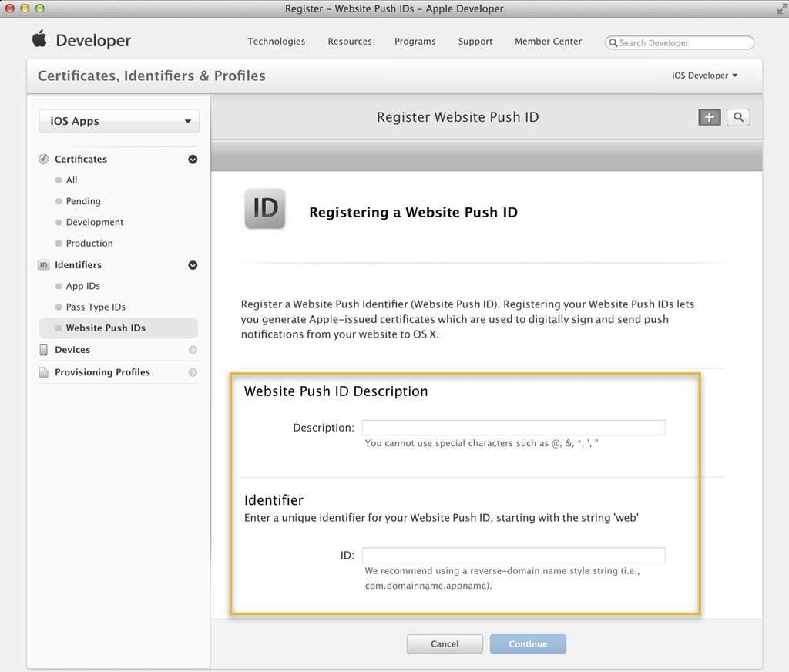Click the Provisioning Profiles document icon
This screenshot has width=789, height=672.
point(44,372)
